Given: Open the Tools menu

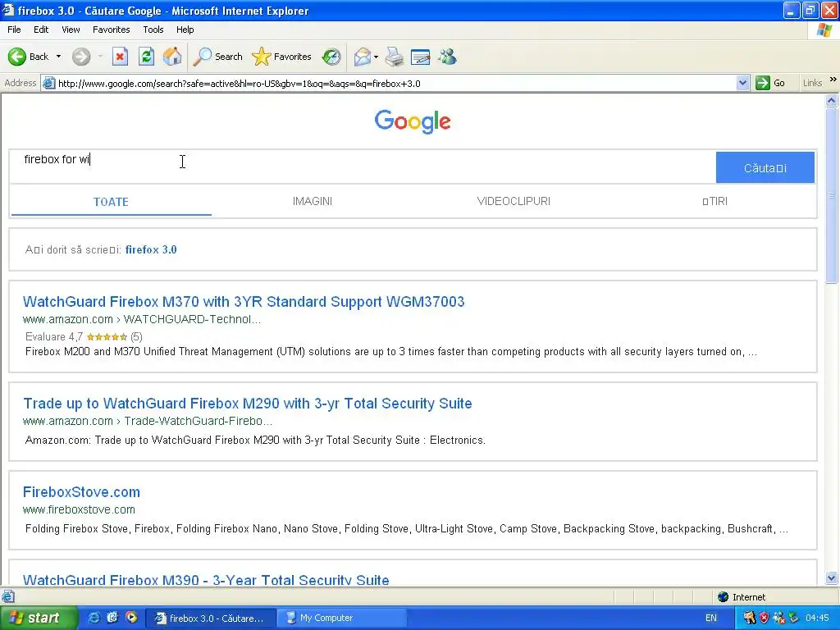Looking at the screenshot, I should 153,30.
